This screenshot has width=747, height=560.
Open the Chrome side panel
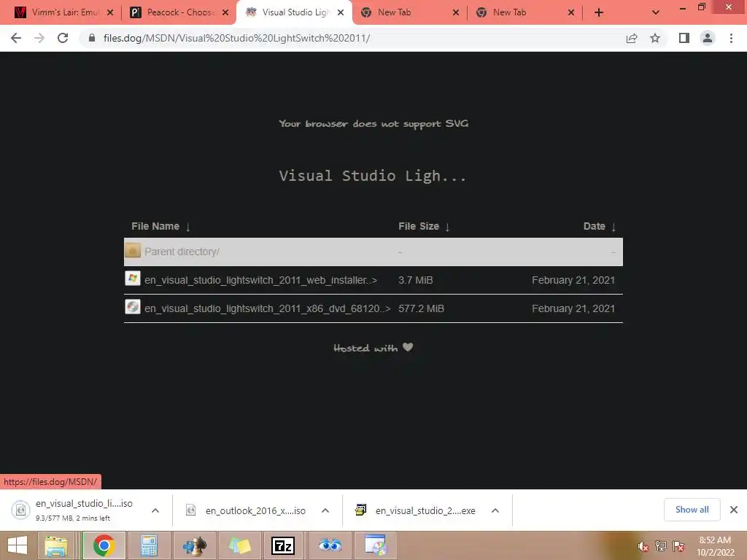tap(684, 38)
